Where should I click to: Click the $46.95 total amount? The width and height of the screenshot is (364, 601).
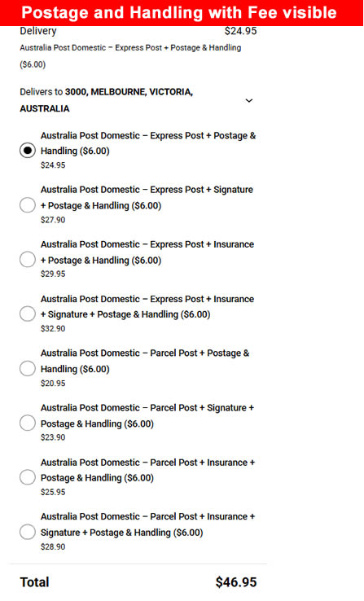coord(236,582)
